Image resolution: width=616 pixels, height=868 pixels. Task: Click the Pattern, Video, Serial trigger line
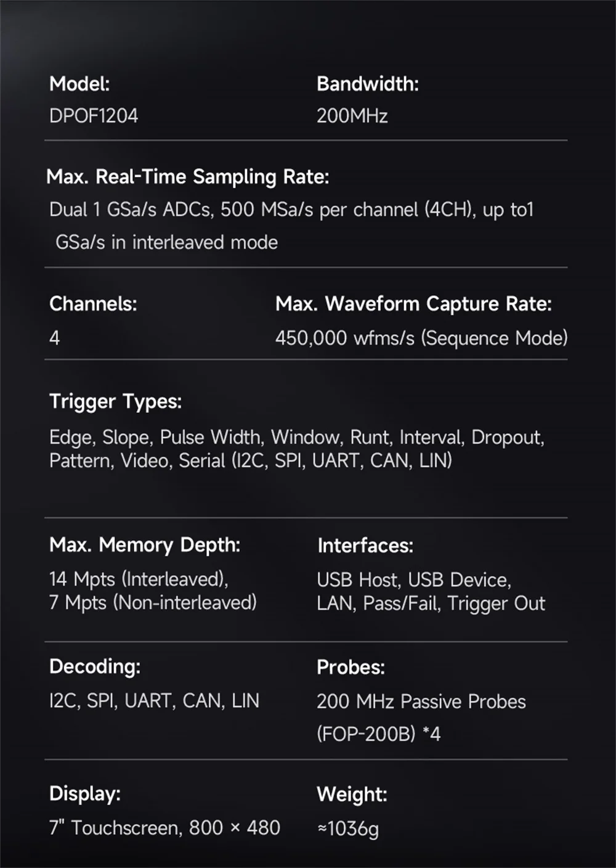click(251, 461)
